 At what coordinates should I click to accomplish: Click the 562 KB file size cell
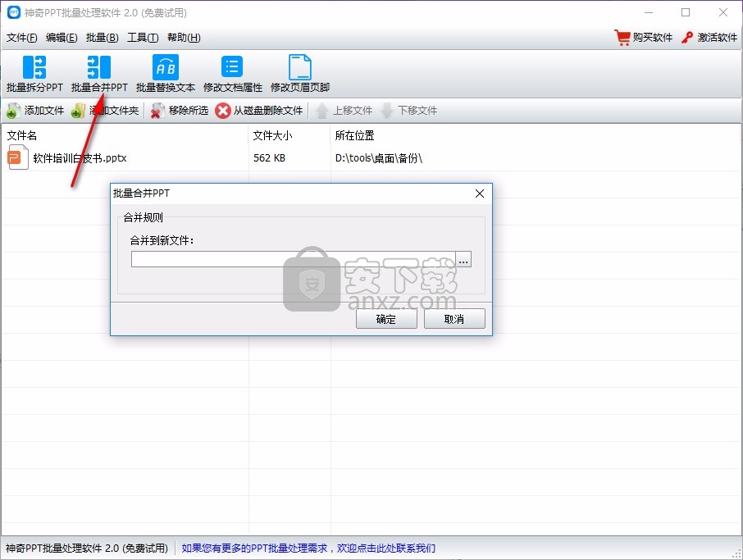pyautogui.click(x=269, y=158)
